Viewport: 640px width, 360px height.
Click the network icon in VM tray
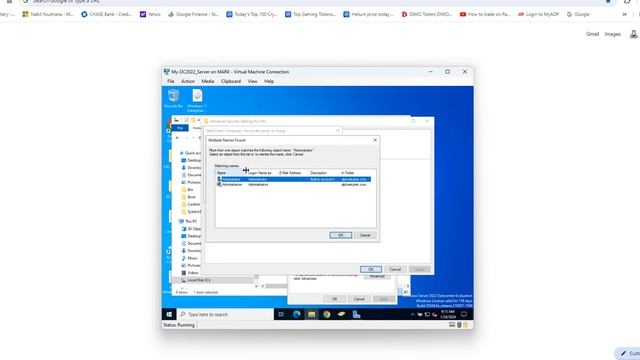pyautogui.click(x=427, y=314)
